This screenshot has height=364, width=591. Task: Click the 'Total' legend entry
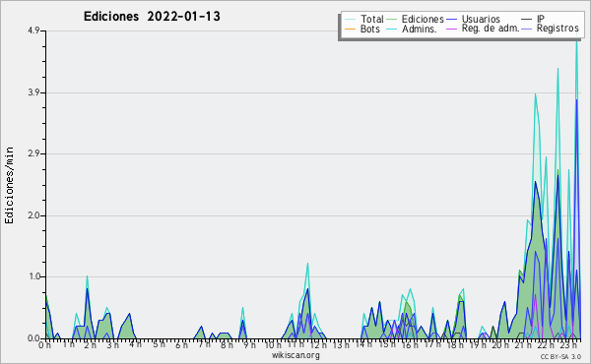tap(364, 19)
